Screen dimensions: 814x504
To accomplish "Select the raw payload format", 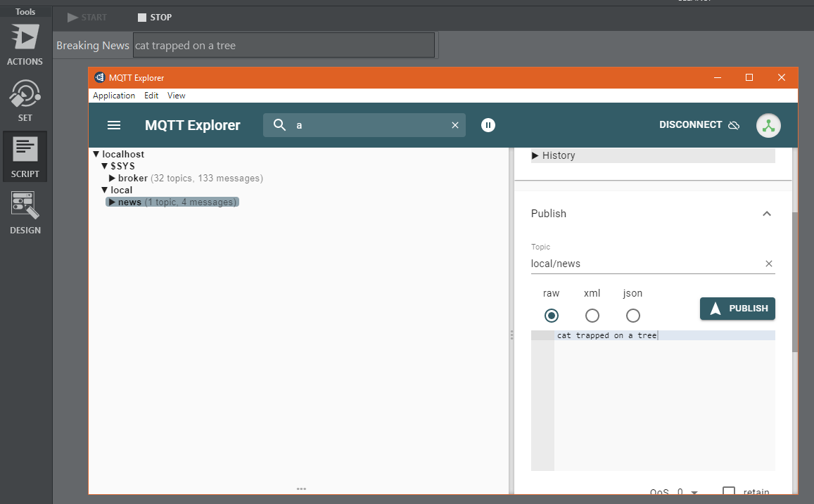I will [x=552, y=316].
